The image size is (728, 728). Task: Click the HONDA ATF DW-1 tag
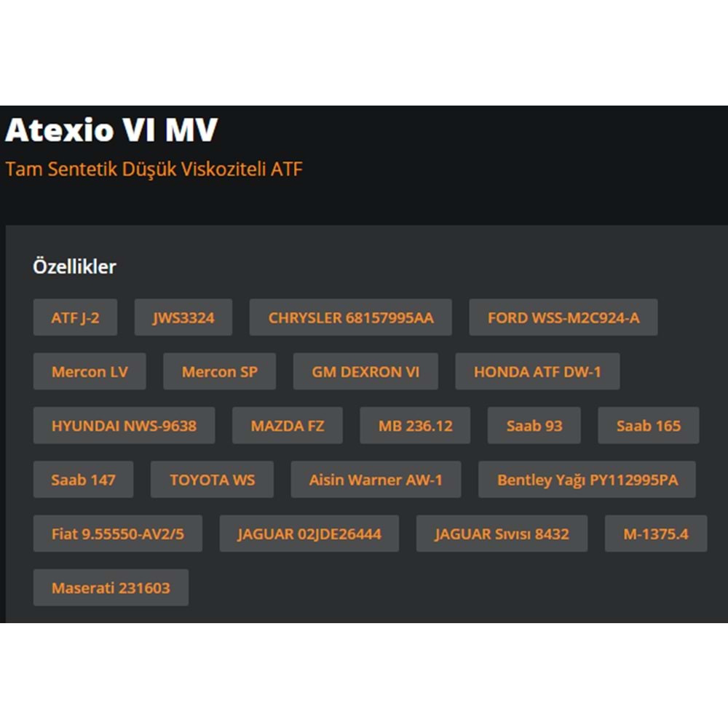click(x=537, y=371)
